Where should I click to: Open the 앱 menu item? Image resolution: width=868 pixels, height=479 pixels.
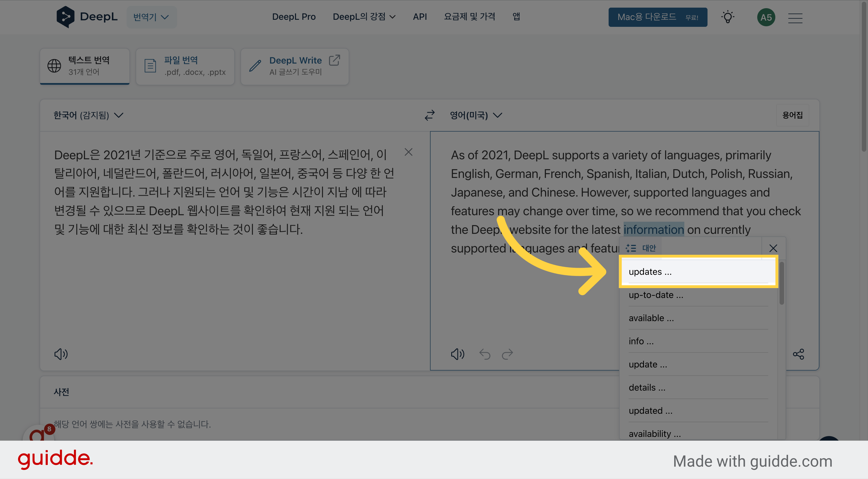[516, 17]
